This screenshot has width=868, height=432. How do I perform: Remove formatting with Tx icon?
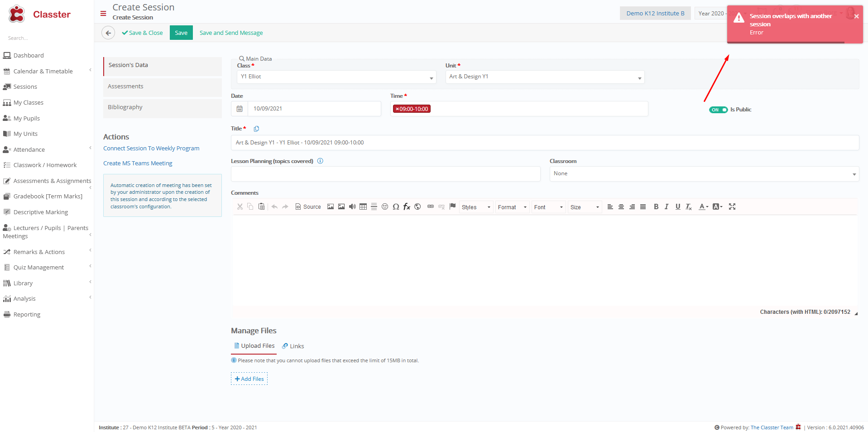pyautogui.click(x=689, y=206)
